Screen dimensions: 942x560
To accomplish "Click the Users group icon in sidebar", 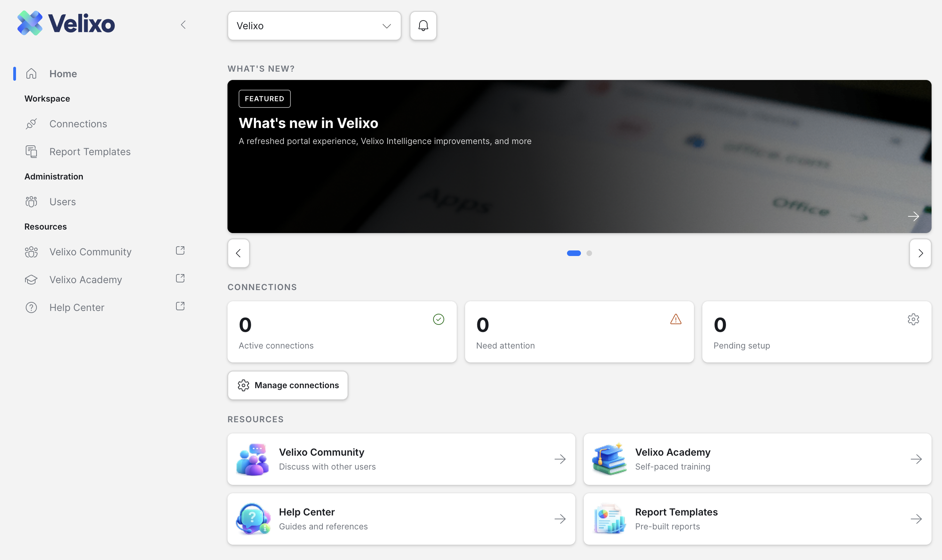I will pos(31,202).
